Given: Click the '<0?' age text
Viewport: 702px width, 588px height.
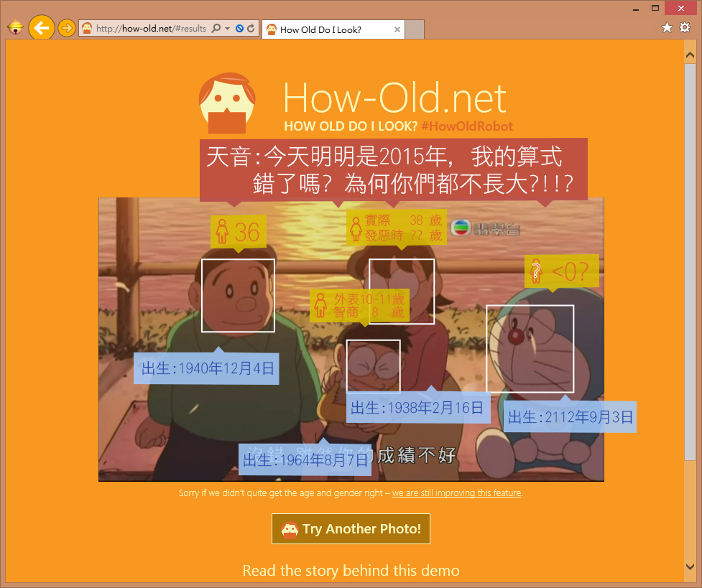Looking at the screenshot, I should click(570, 271).
